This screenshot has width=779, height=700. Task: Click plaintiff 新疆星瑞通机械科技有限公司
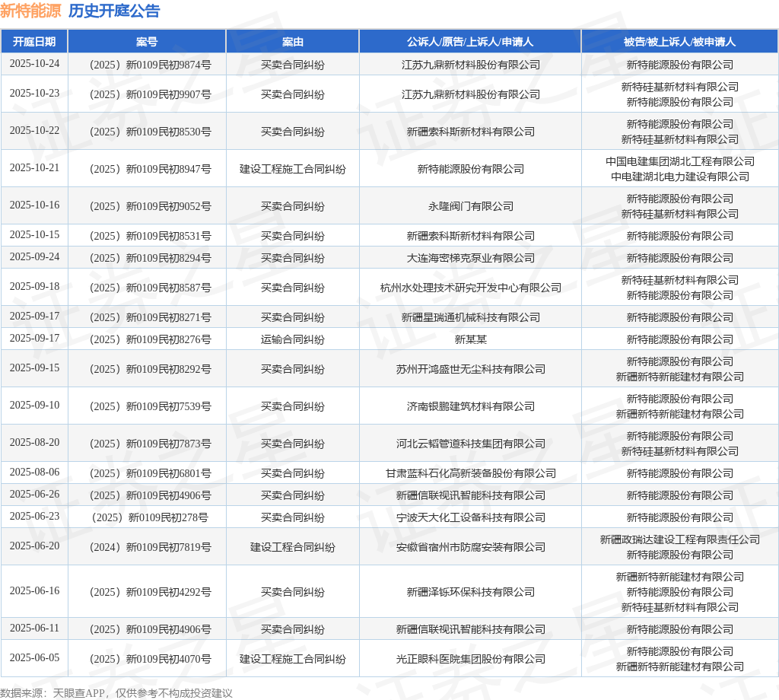470,317
